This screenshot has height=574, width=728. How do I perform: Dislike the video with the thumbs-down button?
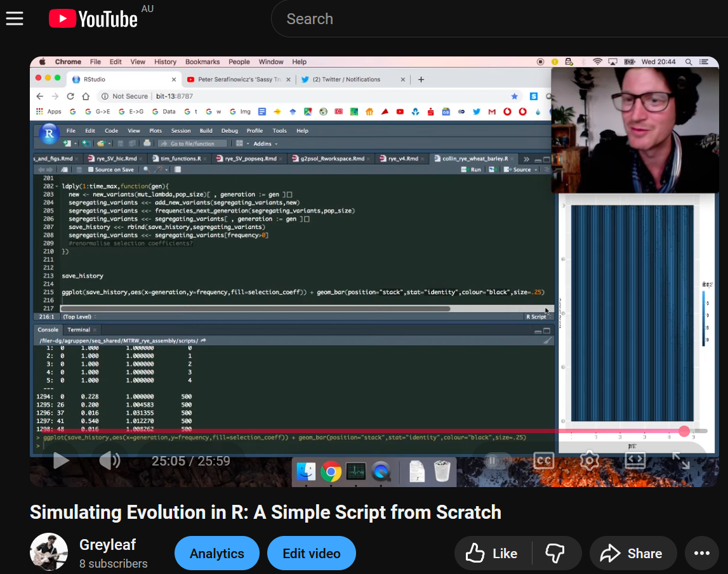pos(555,554)
